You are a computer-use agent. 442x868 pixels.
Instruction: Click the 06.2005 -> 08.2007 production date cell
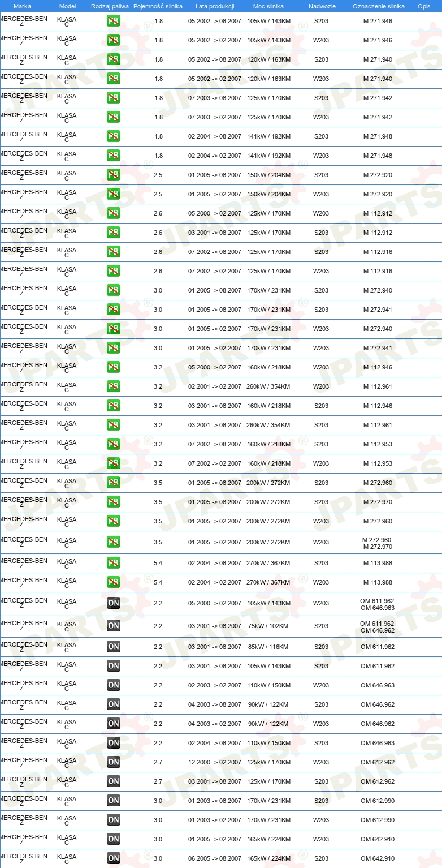point(215,858)
